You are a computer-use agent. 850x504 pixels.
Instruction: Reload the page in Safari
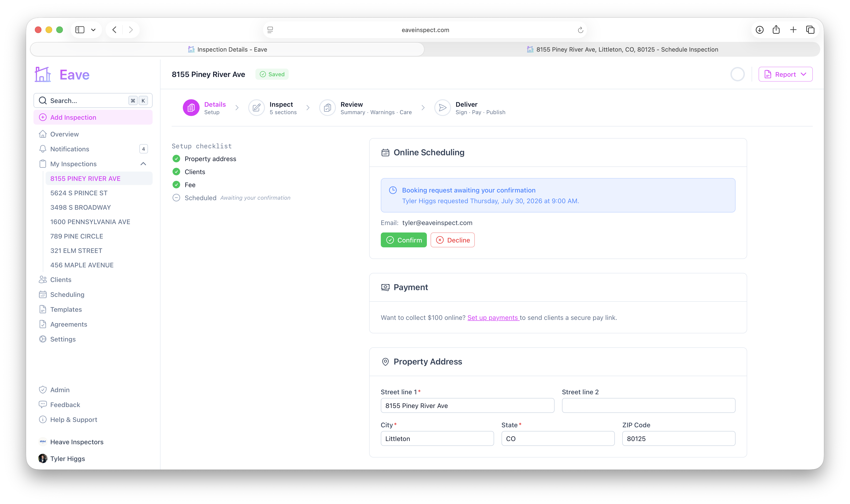click(x=581, y=30)
